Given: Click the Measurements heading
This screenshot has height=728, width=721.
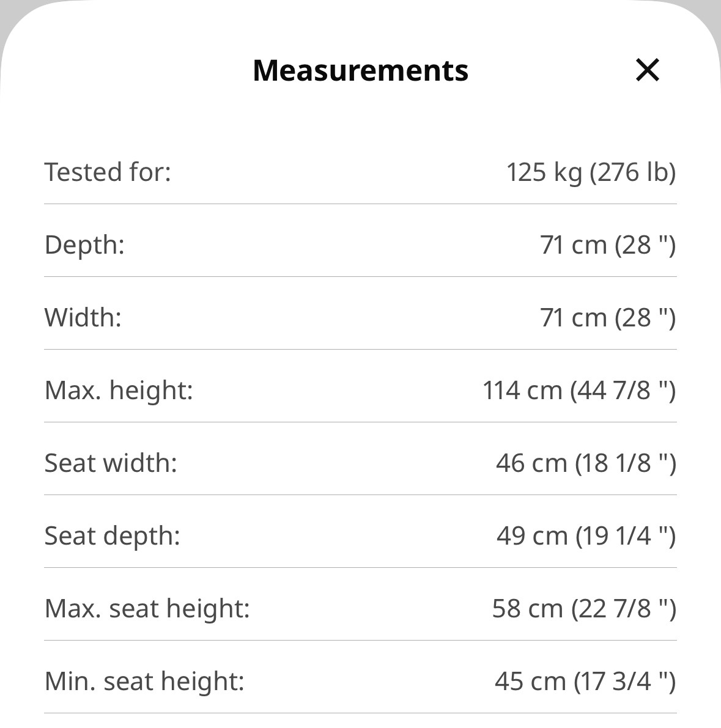Looking at the screenshot, I should pyautogui.click(x=361, y=70).
